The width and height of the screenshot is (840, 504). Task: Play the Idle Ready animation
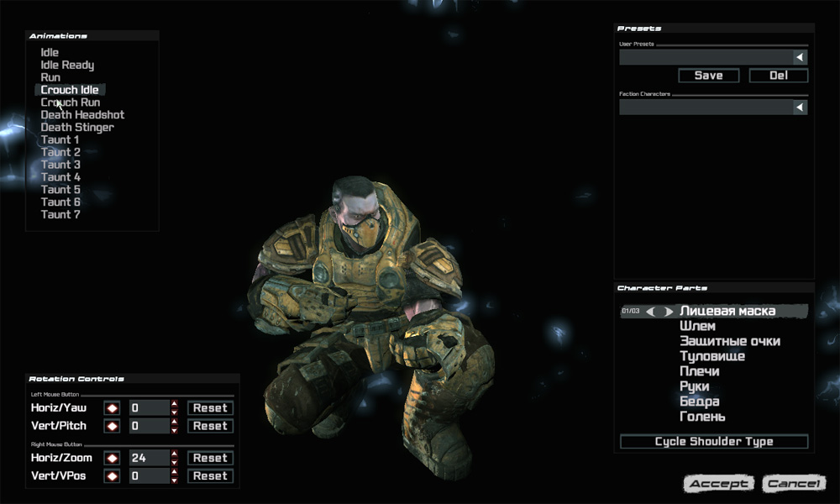click(x=67, y=65)
